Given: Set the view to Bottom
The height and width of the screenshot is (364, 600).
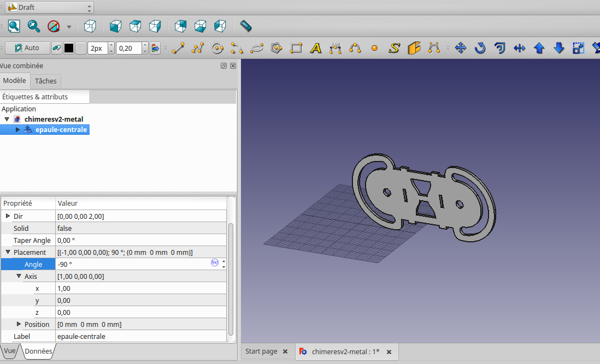Looking at the screenshot, I should click(200, 26).
